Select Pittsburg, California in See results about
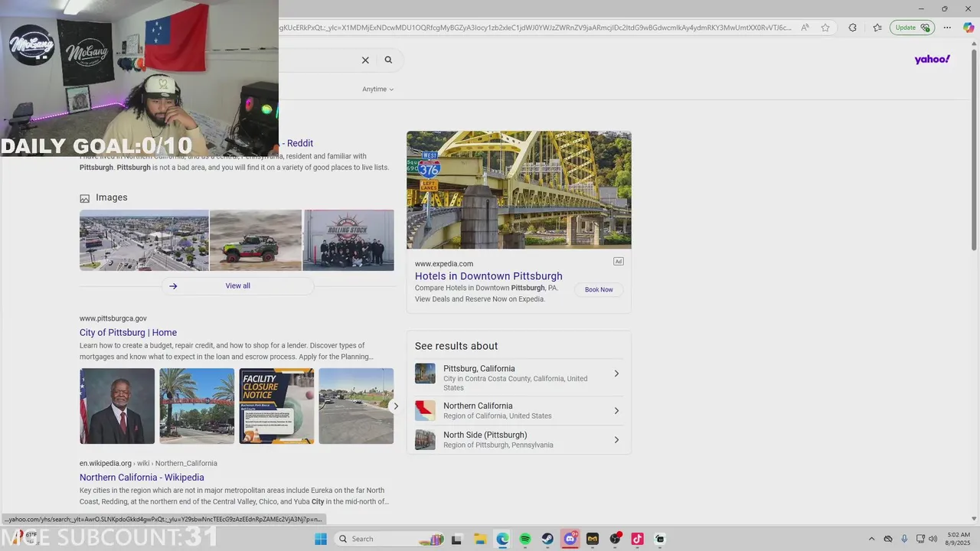Viewport: 980px width, 551px height. tap(519, 377)
